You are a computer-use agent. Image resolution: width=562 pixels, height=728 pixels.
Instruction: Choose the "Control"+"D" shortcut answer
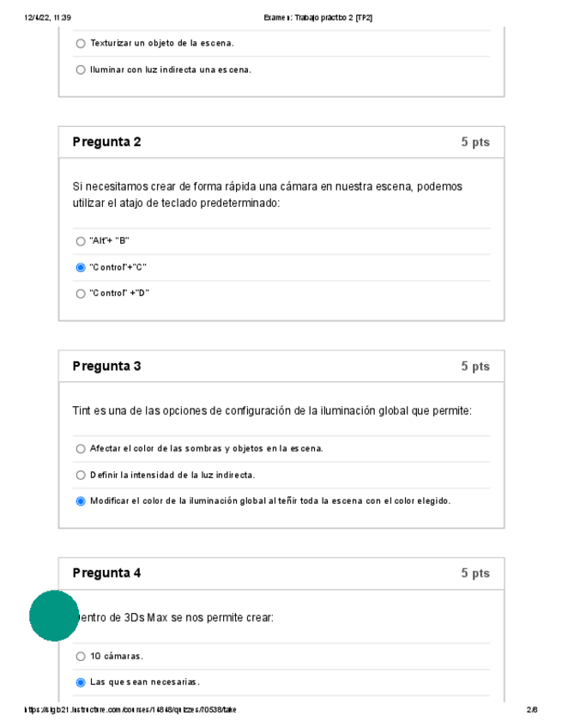coord(81,294)
